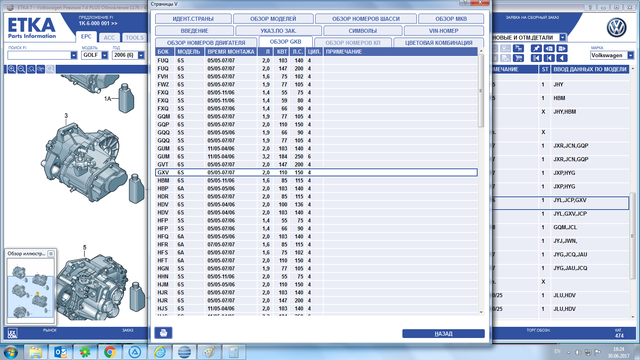This screenshot has height=360, width=640.
Task: Select the EPC tab in ETKA
Action: coord(86,37)
